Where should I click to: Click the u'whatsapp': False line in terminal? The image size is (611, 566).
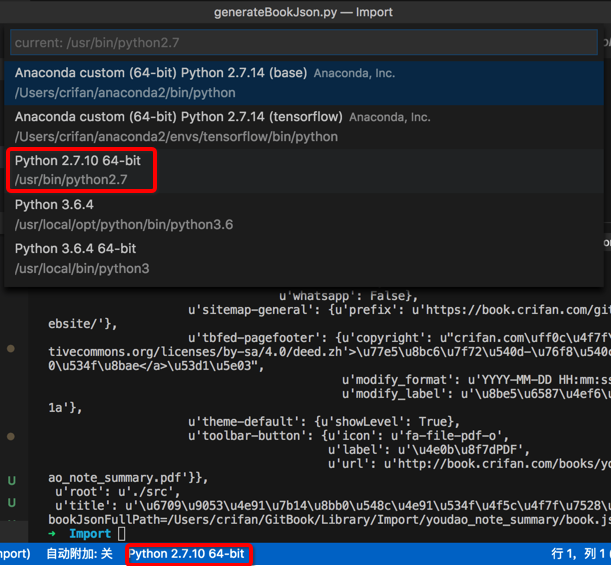pos(348,296)
